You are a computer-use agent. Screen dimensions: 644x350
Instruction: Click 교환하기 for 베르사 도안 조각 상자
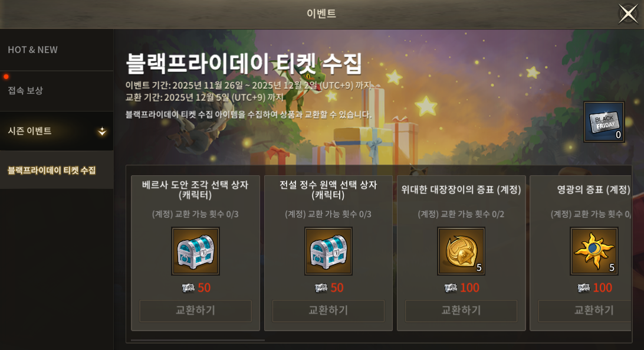point(196,310)
